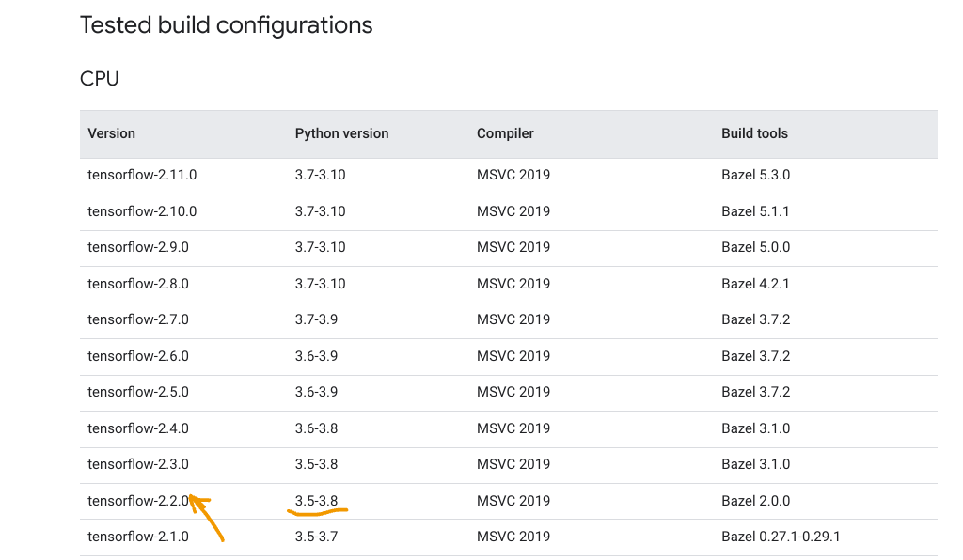This screenshot has height=560, width=963.
Task: Click the 3.5-3.7 Python version cell
Action: [x=316, y=537]
